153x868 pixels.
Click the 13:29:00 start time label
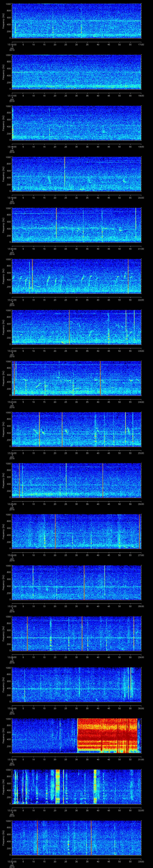[x=12, y=708]
